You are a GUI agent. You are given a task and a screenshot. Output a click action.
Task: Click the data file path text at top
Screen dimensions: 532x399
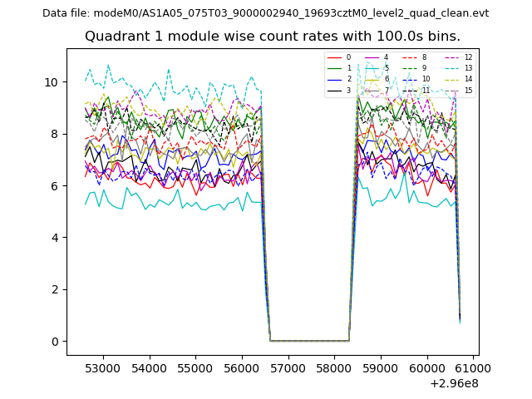pos(265,13)
